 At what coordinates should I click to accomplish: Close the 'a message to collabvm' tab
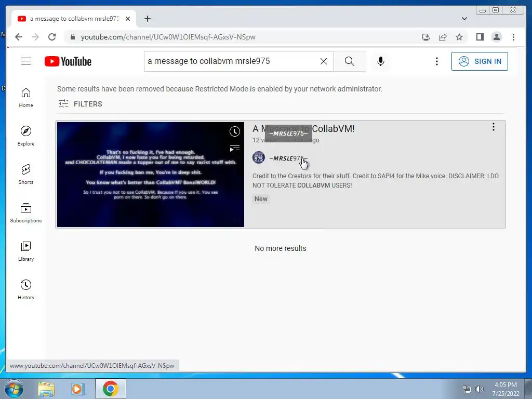click(x=128, y=19)
